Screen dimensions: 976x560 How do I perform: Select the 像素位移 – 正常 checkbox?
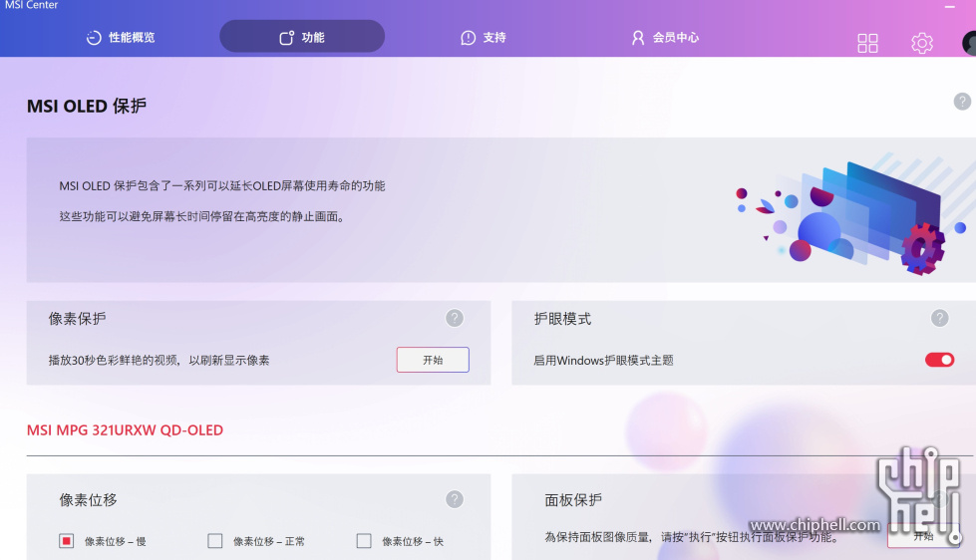[214, 541]
